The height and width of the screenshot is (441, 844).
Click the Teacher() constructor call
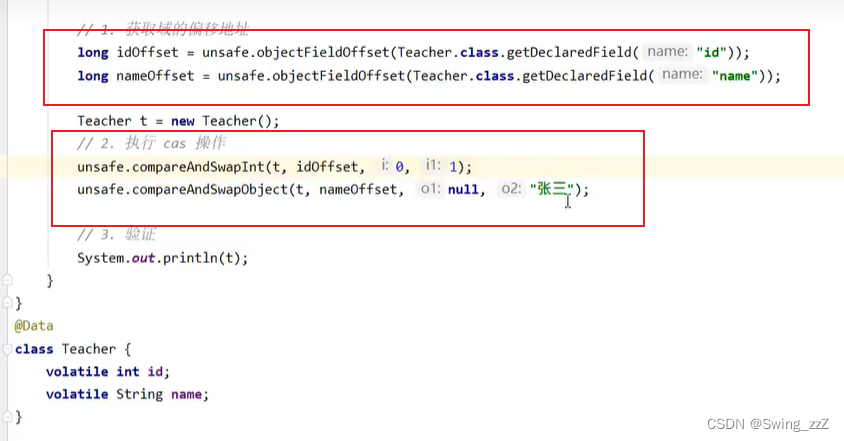(237, 121)
